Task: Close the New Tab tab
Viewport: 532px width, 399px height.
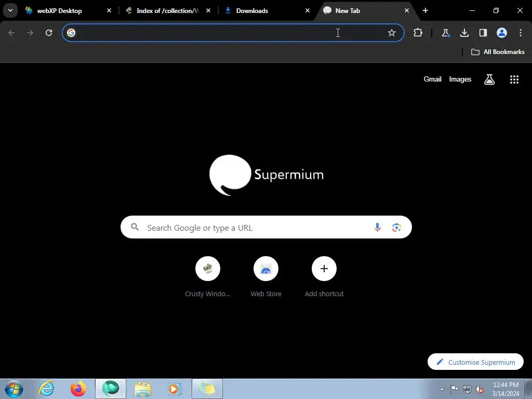Action: click(x=406, y=10)
